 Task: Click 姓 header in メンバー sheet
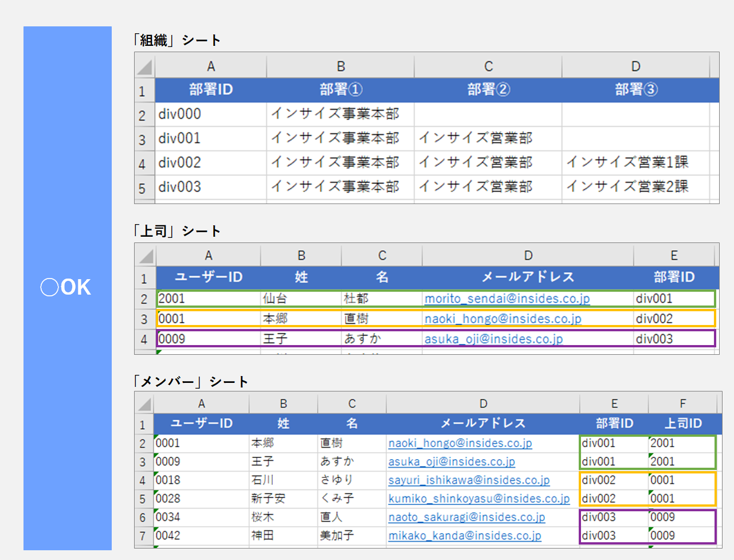click(283, 424)
